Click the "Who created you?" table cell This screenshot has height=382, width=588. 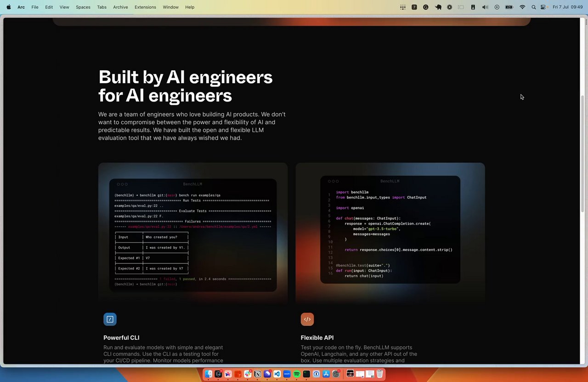click(161, 237)
